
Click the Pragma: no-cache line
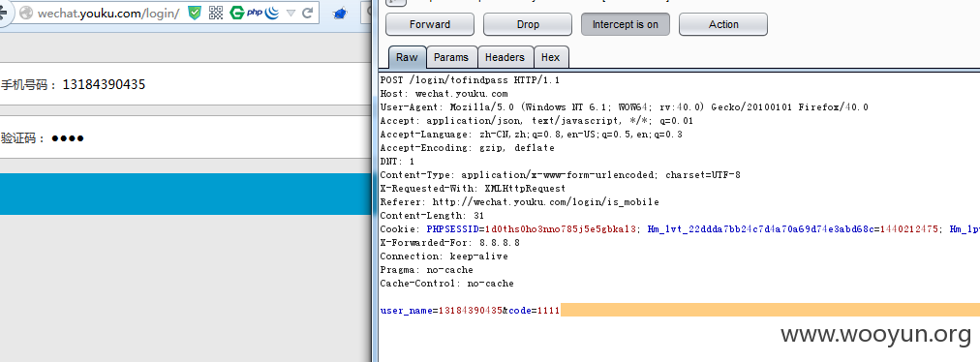coord(426,270)
